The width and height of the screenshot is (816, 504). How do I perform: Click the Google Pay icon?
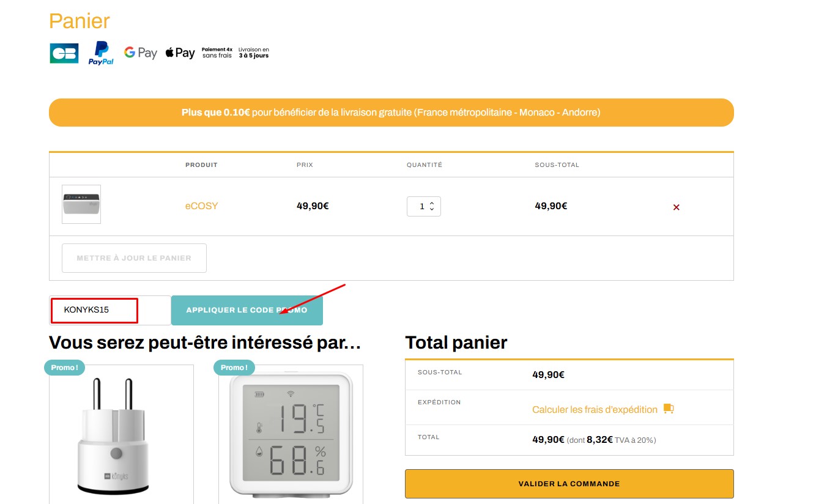click(x=140, y=53)
